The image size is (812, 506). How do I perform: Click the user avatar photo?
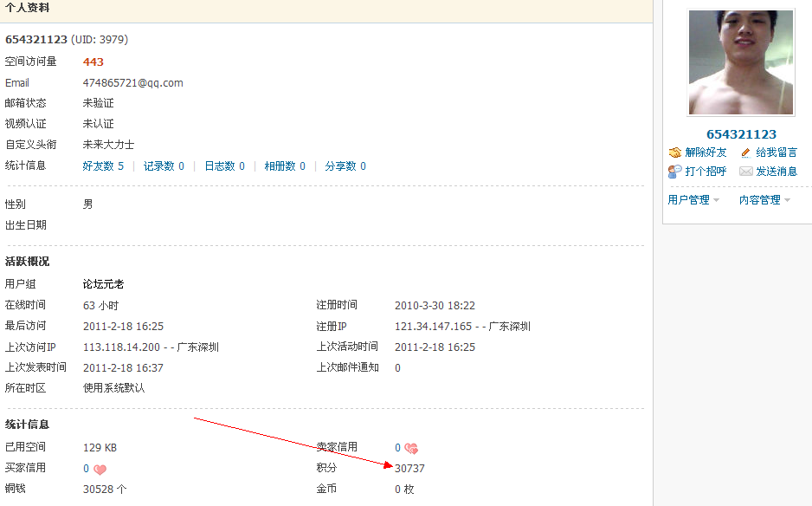tap(740, 62)
